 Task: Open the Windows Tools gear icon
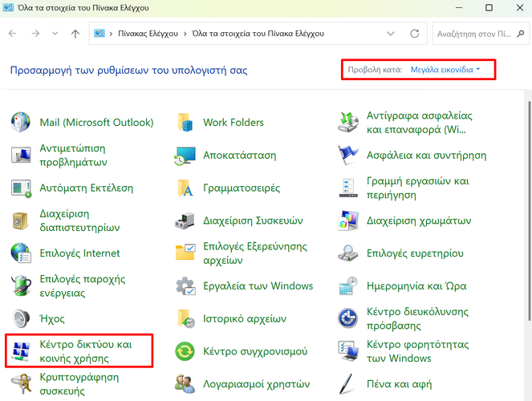point(185,286)
